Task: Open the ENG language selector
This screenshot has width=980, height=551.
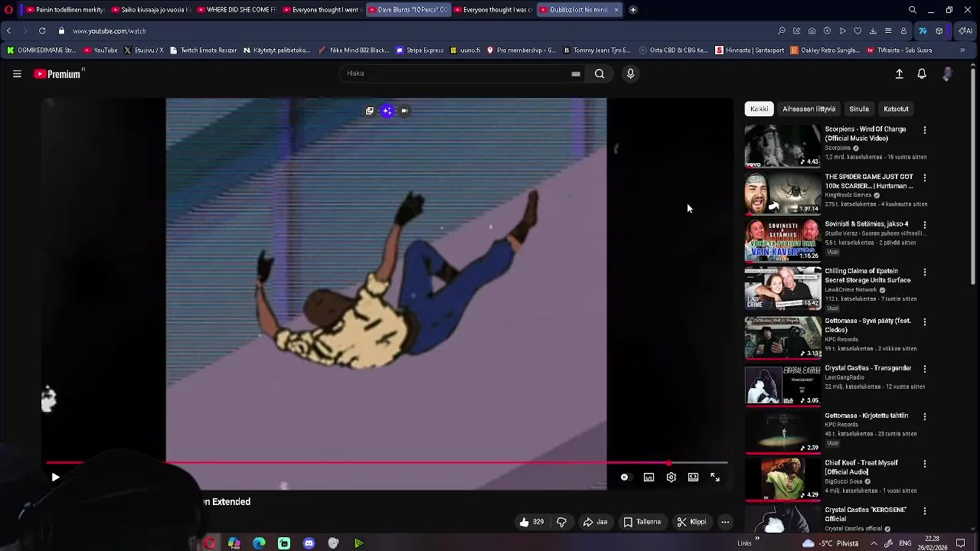Action: coord(906,543)
